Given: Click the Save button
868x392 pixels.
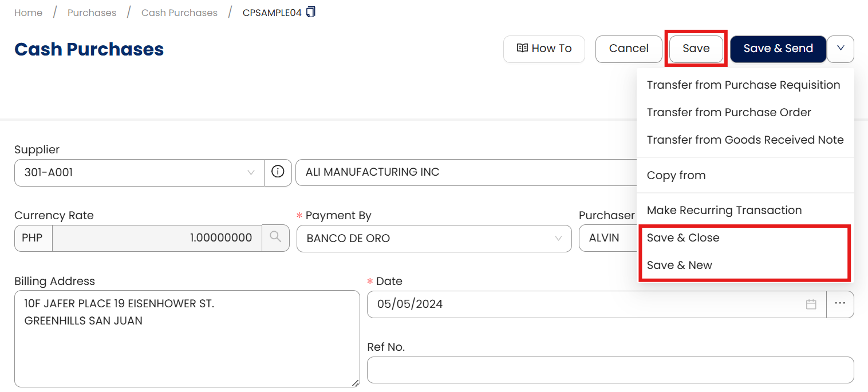Looking at the screenshot, I should pyautogui.click(x=696, y=49).
